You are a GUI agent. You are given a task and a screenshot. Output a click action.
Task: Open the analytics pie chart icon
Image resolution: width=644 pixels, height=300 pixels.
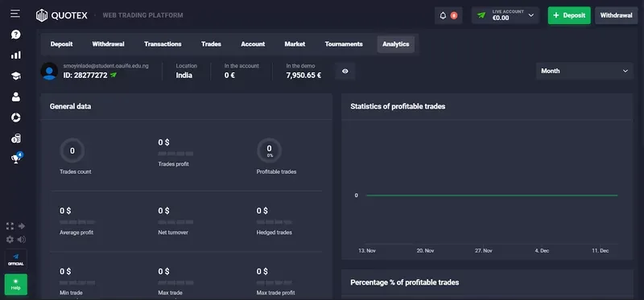coord(15,117)
